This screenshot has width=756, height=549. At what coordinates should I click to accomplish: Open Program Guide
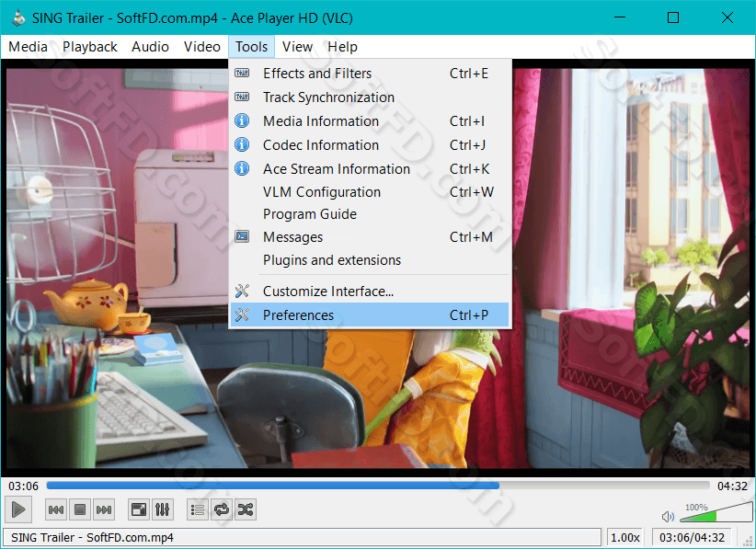click(x=370, y=214)
